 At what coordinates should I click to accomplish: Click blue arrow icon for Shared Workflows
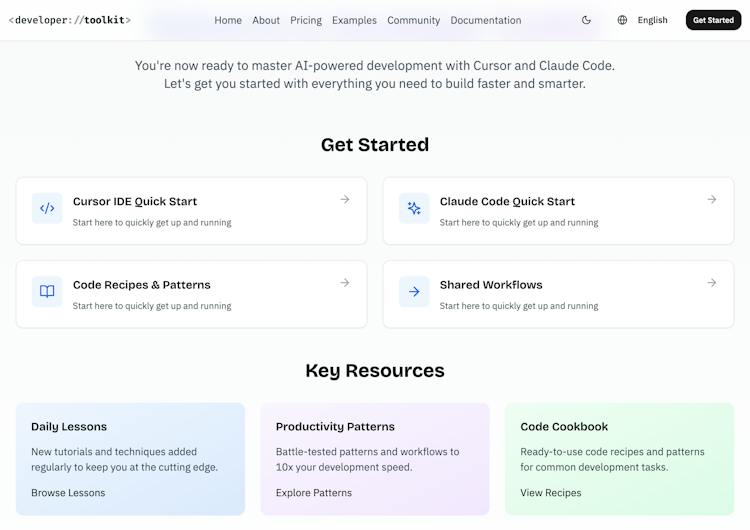click(414, 291)
